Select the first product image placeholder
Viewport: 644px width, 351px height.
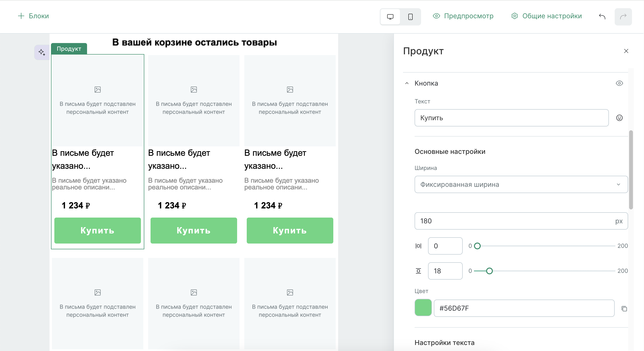click(97, 100)
